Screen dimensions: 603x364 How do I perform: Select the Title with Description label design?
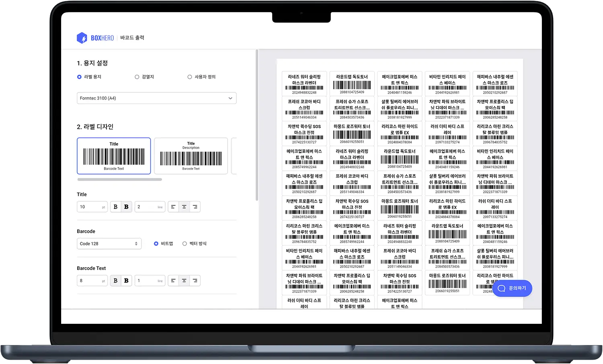click(191, 156)
